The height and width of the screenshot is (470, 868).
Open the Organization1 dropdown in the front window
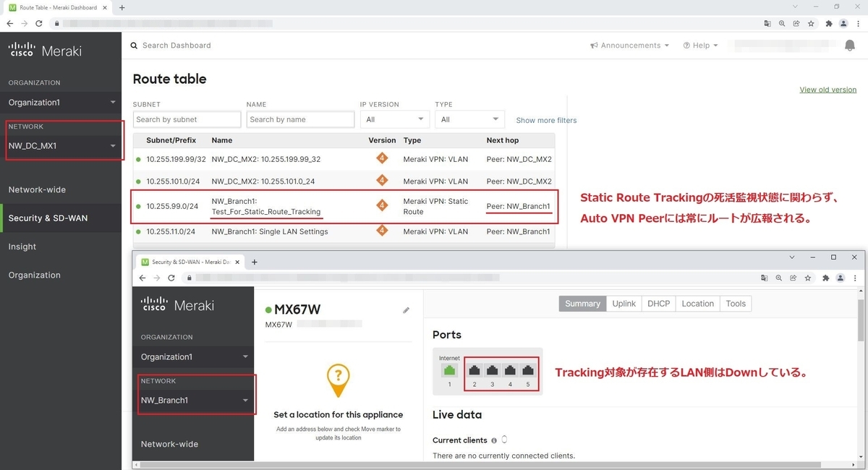tap(194, 357)
